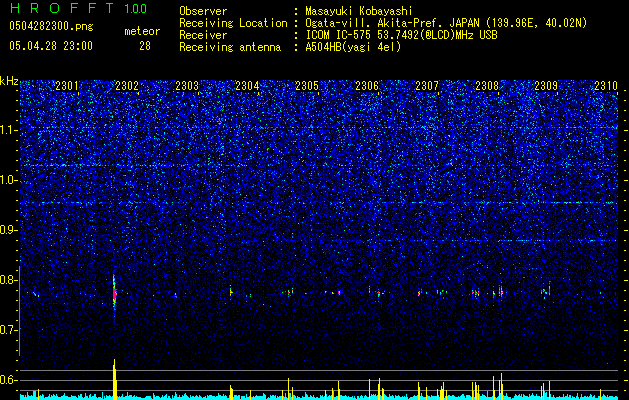Viewport: 629px width, 400px height.
Task: Click the 2308 time marker
Action: pos(487,86)
